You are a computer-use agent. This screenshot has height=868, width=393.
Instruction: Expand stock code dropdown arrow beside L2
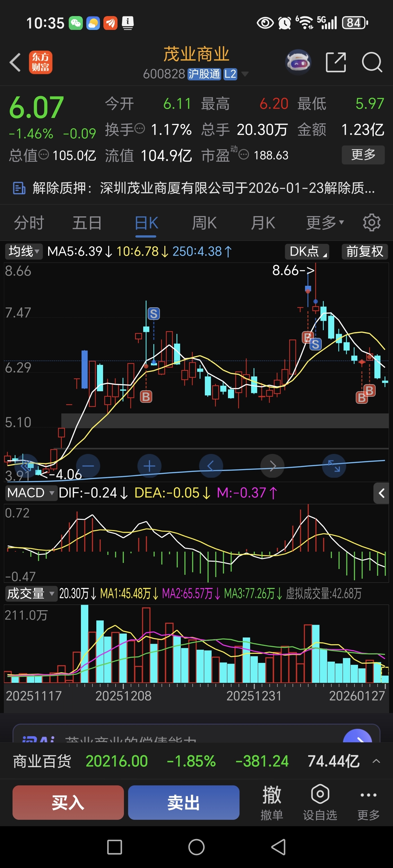245,74
